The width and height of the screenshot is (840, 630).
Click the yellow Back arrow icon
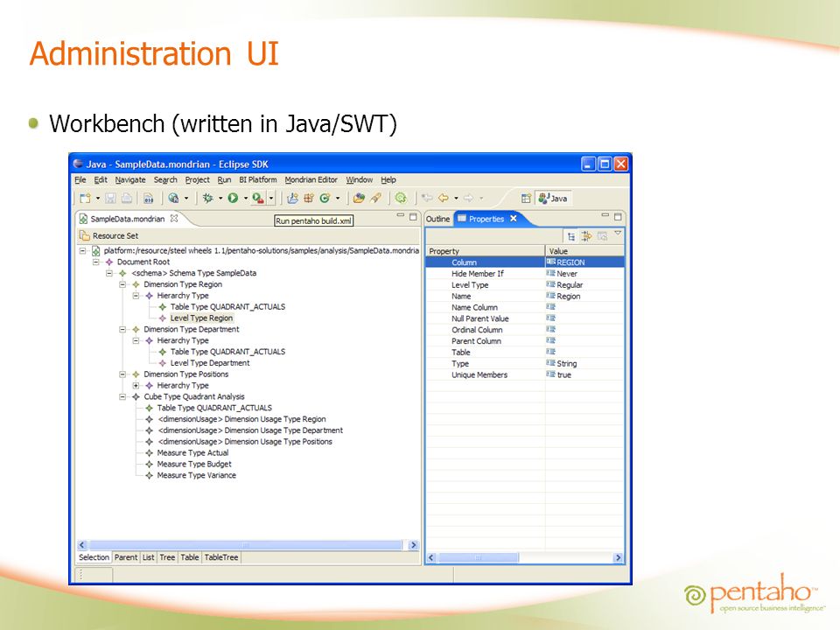pyautogui.click(x=443, y=199)
